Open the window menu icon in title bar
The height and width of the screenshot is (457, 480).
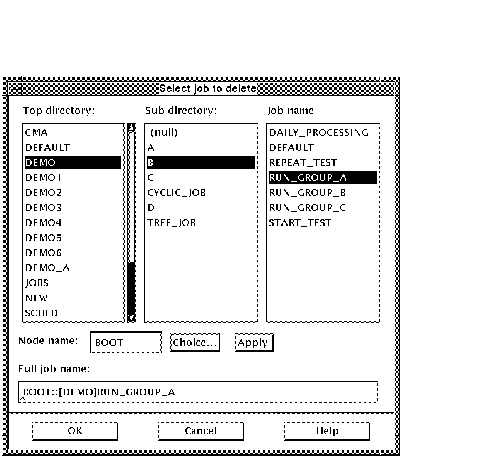click(15, 88)
